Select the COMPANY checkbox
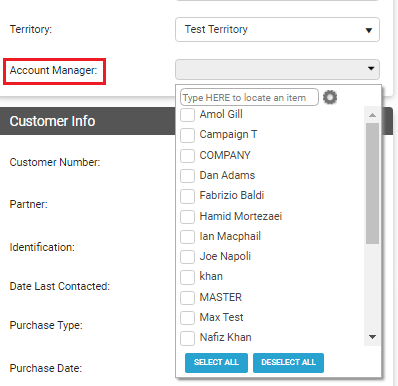 [187, 156]
